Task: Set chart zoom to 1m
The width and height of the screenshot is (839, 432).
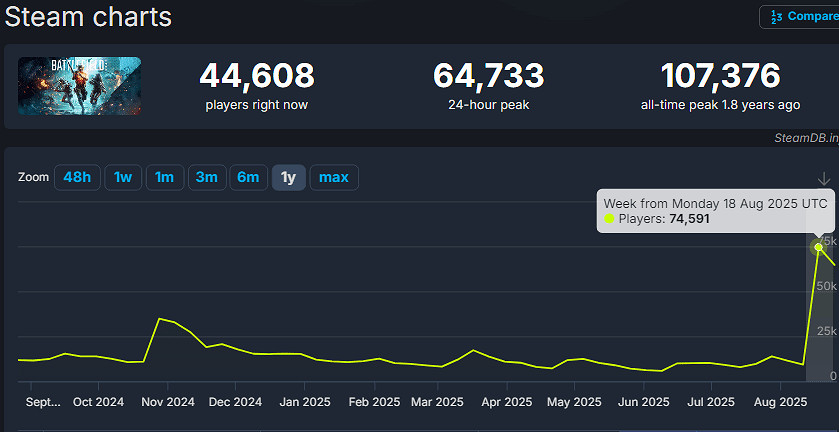Action: pyautogui.click(x=164, y=178)
